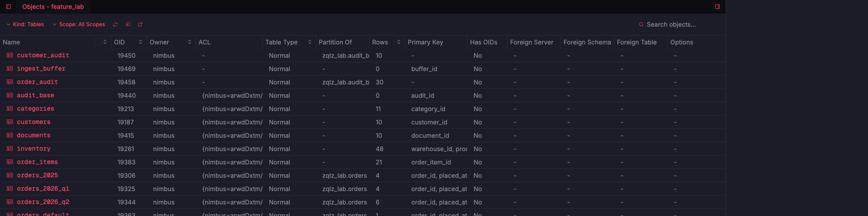Select OID value 19213
This screenshot has width=868, height=216.
click(x=126, y=109)
